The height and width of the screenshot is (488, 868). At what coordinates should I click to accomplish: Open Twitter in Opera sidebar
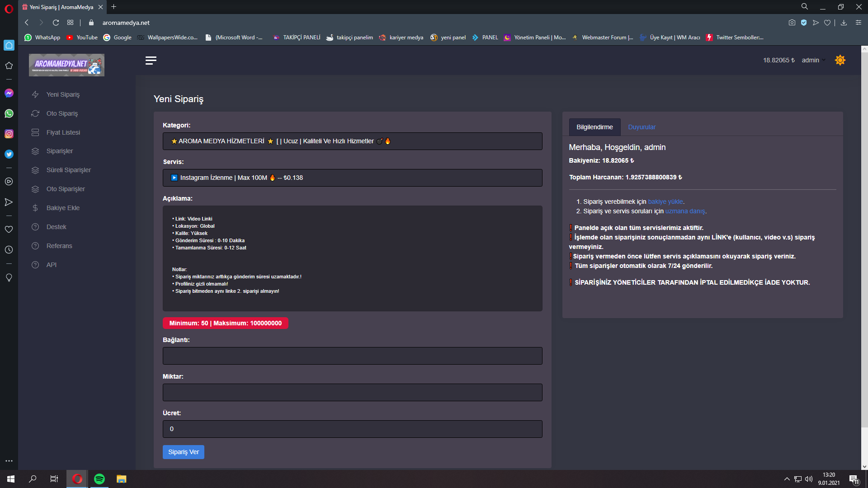click(x=9, y=154)
